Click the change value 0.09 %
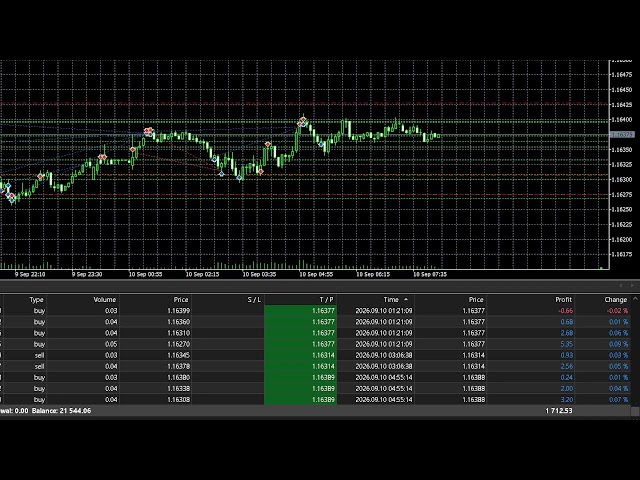 [618, 344]
